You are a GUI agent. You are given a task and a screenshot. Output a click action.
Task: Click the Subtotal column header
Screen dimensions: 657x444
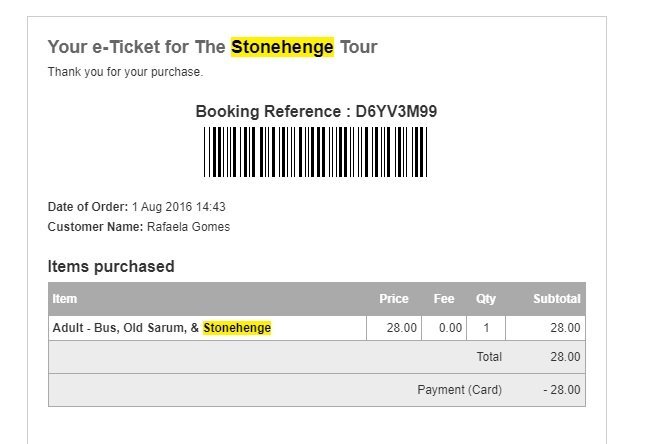[557, 298]
